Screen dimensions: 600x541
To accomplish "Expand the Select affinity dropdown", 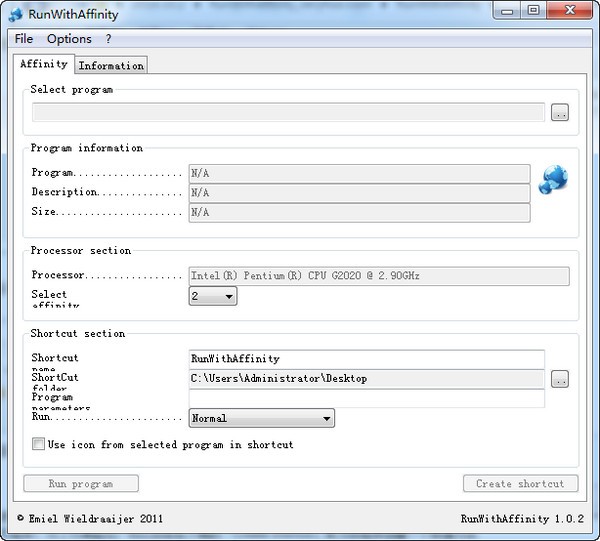I will pos(213,296).
